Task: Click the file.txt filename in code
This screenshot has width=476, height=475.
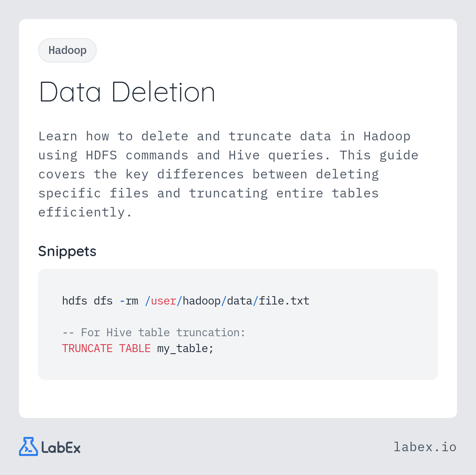Action: point(284,301)
